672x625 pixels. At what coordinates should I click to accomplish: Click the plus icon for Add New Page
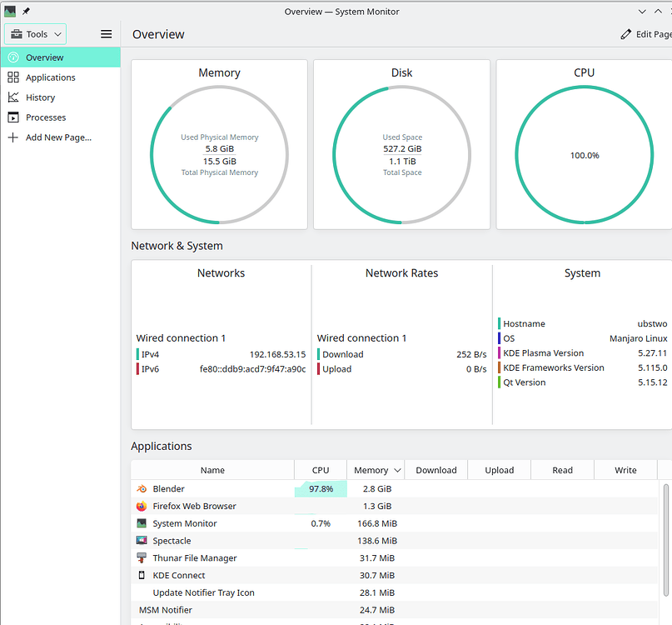[13, 137]
